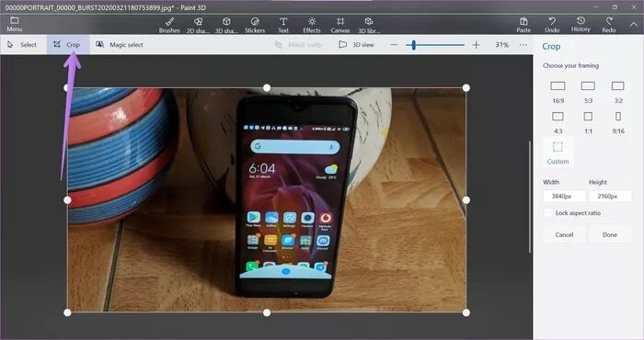Choose the 3:2 framing preset
The image size is (644, 340).
coord(618,92)
